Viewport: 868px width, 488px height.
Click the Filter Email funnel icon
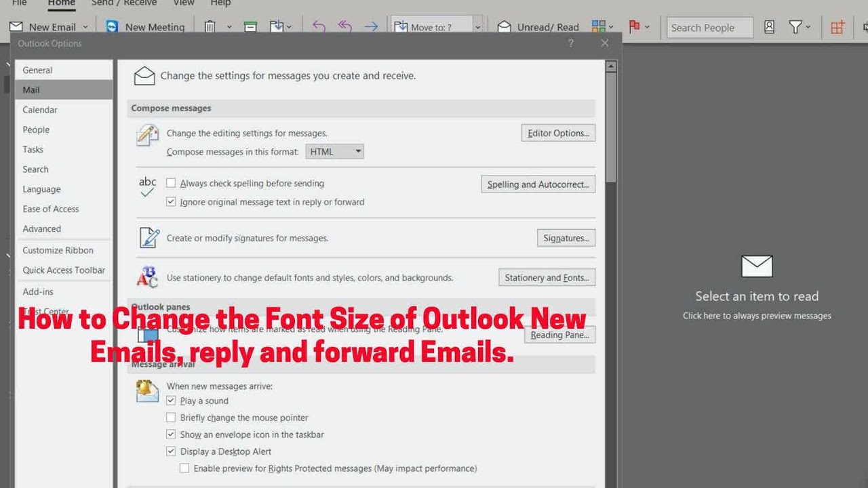tap(795, 27)
